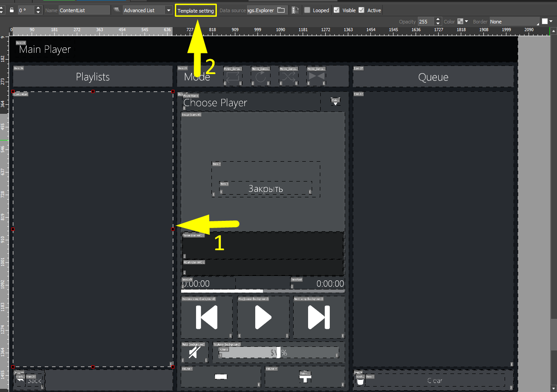Select the rightmost playback mode icon
The width and height of the screenshot is (557, 392).
pyautogui.click(x=316, y=78)
